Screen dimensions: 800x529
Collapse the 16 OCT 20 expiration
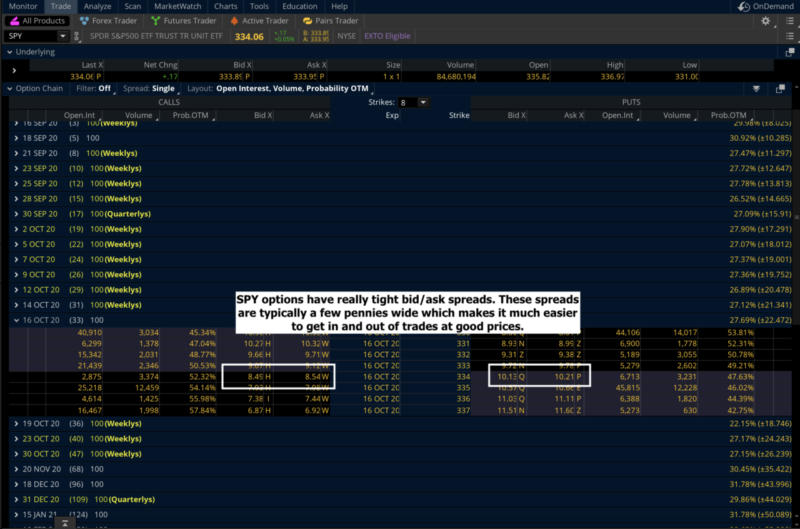click(x=16, y=320)
